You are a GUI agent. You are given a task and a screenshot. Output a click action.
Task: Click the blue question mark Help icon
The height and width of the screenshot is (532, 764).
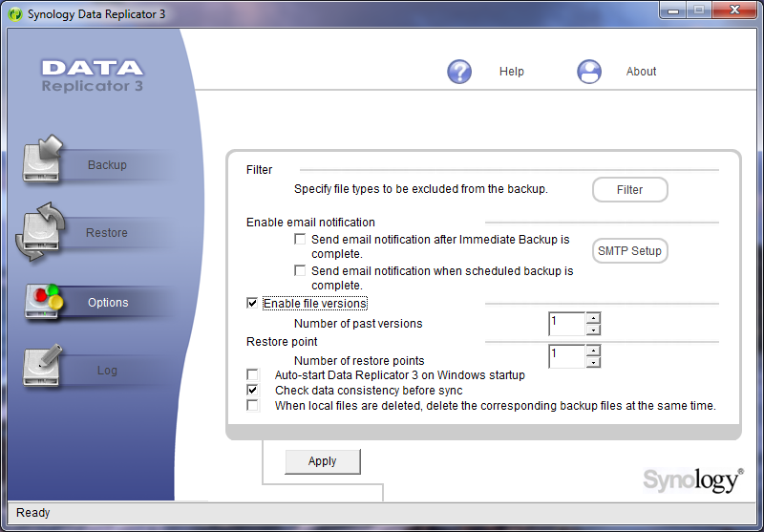pyautogui.click(x=459, y=72)
